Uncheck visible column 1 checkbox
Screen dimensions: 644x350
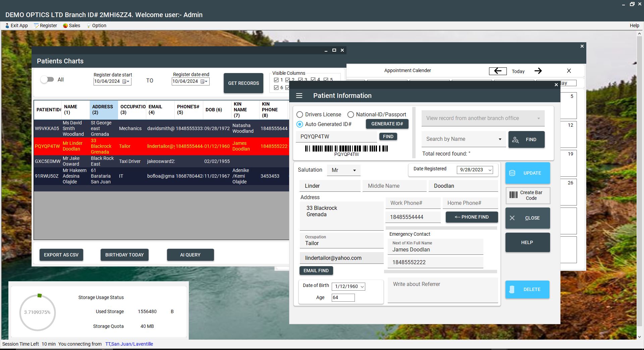(276, 80)
